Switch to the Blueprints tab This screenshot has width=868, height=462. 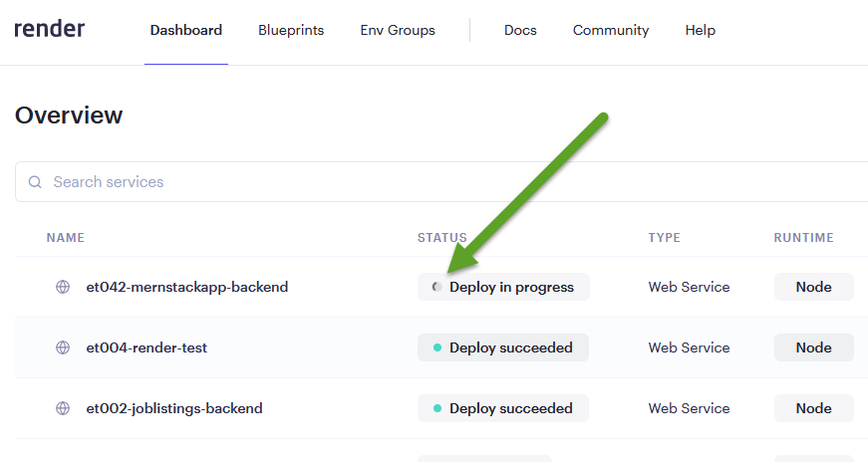coord(291,30)
